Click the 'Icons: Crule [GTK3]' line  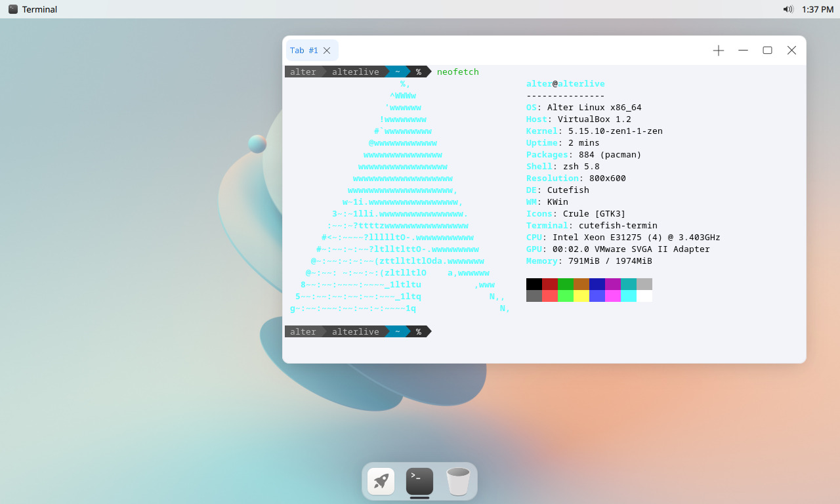(576, 213)
